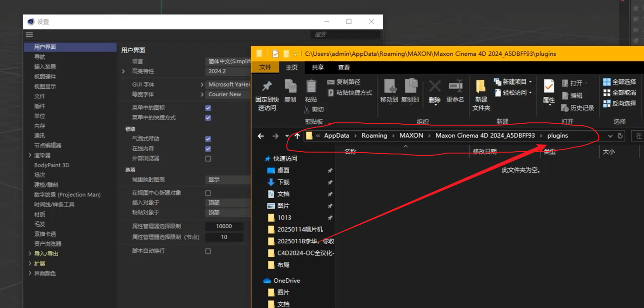Toggle the bubble help checkbox
Screen dimensions: 644x308
click(x=208, y=139)
